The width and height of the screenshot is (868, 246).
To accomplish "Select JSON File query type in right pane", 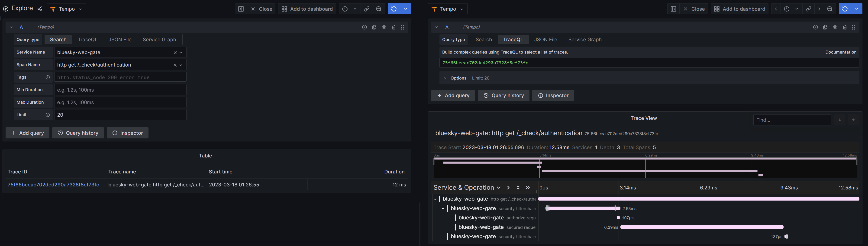I will 545,40.
